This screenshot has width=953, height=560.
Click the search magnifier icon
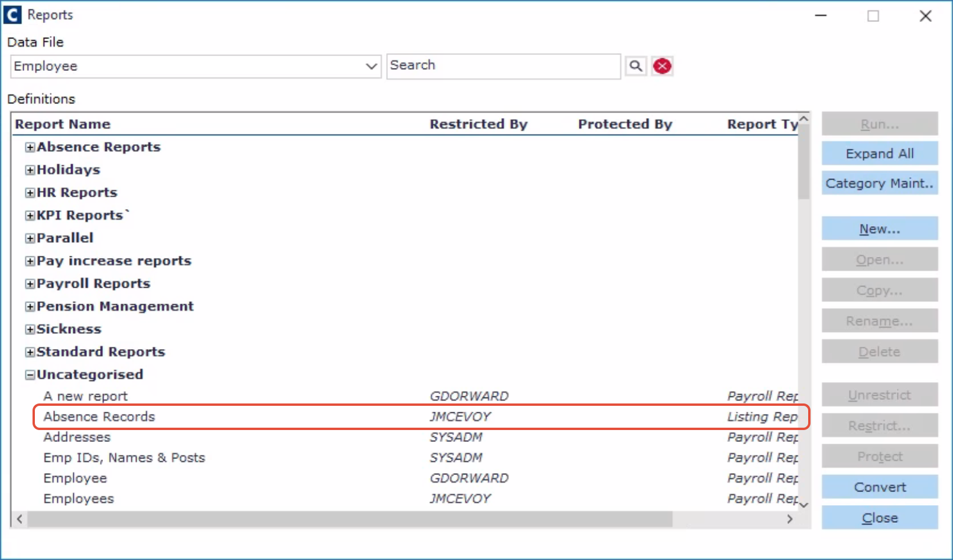[x=636, y=66]
